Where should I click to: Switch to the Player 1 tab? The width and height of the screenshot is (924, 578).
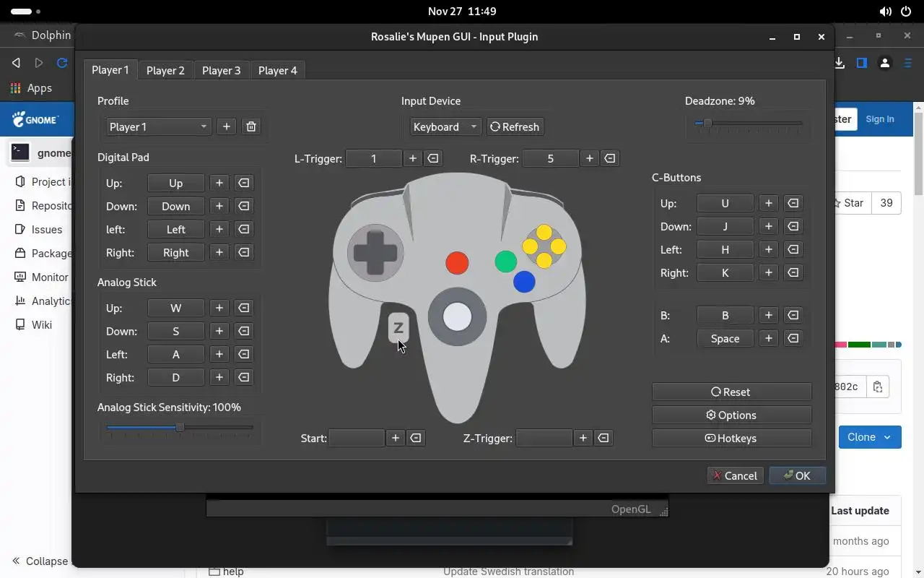[110, 70]
